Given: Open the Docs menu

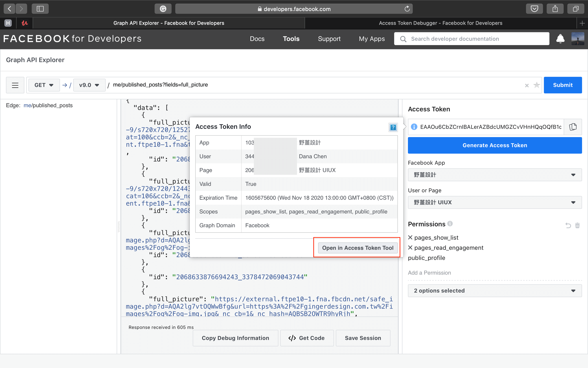Looking at the screenshot, I should 257,39.
